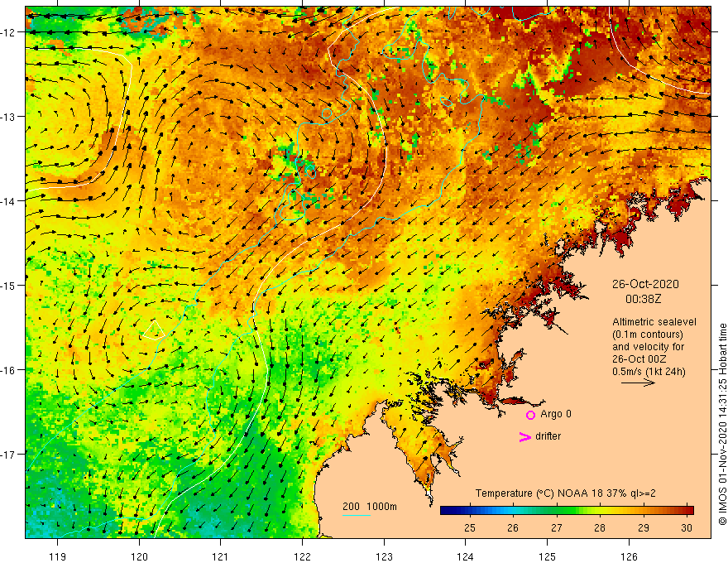Viewport: 728px width, 563px height.
Task: Click the '(0.1m contours)' legend text
Action: (648, 334)
